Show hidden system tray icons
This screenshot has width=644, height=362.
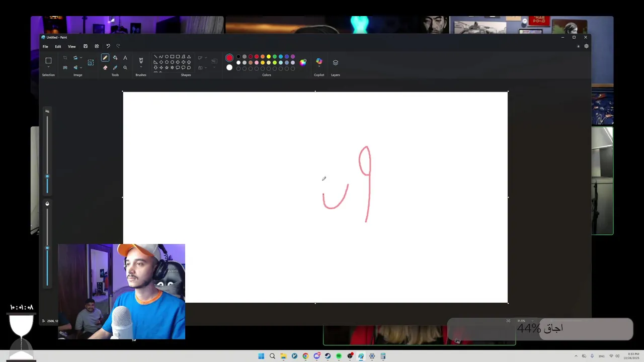[x=576, y=356]
